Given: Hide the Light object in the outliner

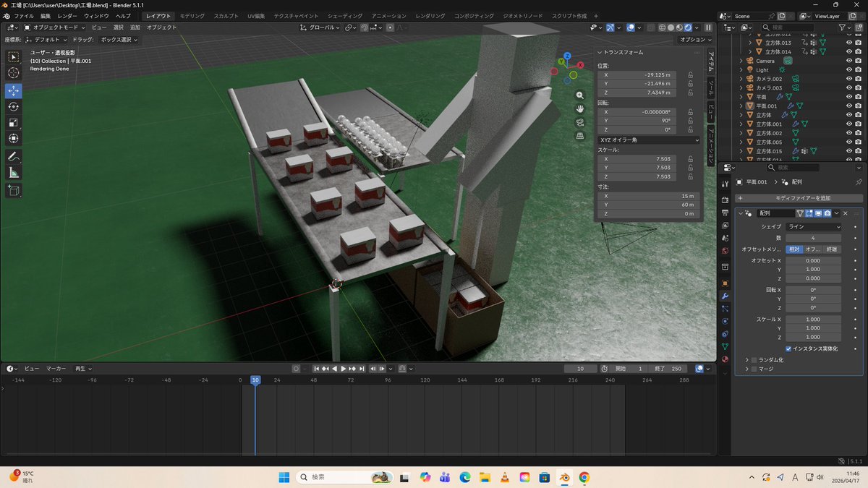Looking at the screenshot, I should pyautogui.click(x=849, y=69).
